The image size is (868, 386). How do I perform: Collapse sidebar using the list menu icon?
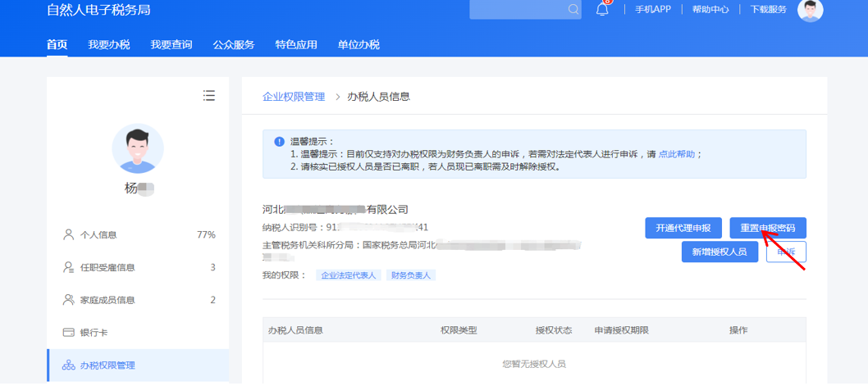[x=208, y=95]
